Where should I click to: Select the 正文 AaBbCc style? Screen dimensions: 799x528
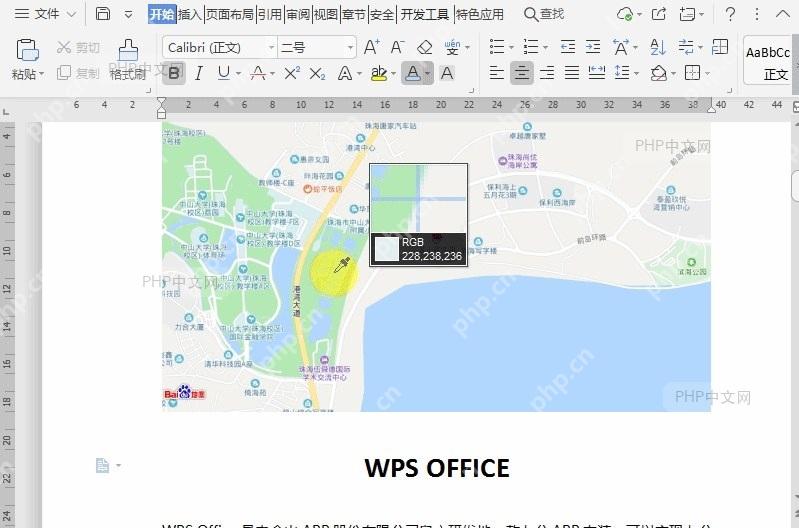[767, 61]
